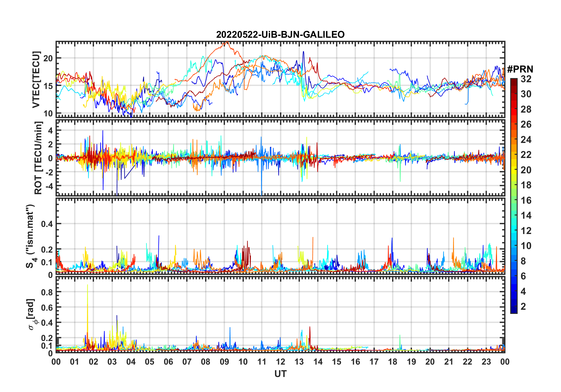Viewport: 561px width, 392px height.
Task: Click x-axis tick label 18
Action: tap(393, 362)
